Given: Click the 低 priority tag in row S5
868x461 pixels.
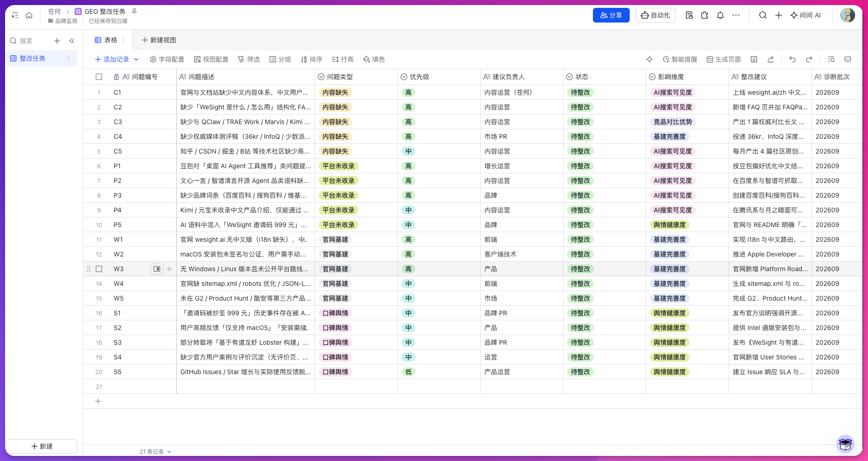Looking at the screenshot, I should (408, 372).
